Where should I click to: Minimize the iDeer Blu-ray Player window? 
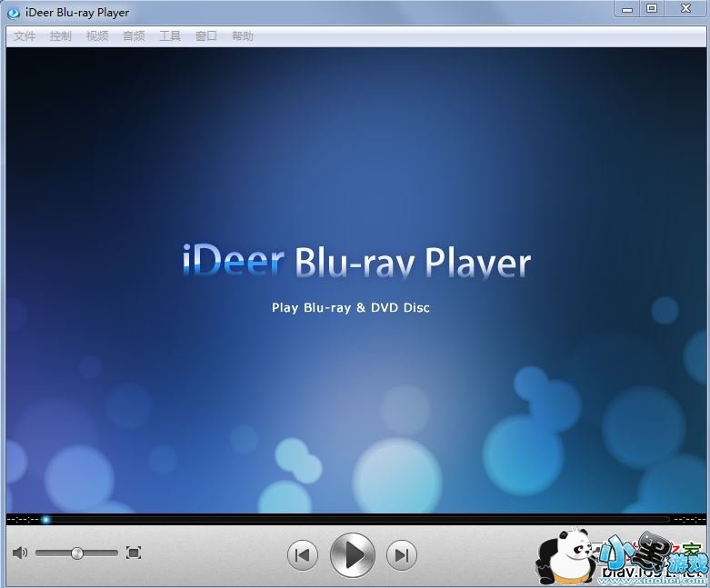627,9
